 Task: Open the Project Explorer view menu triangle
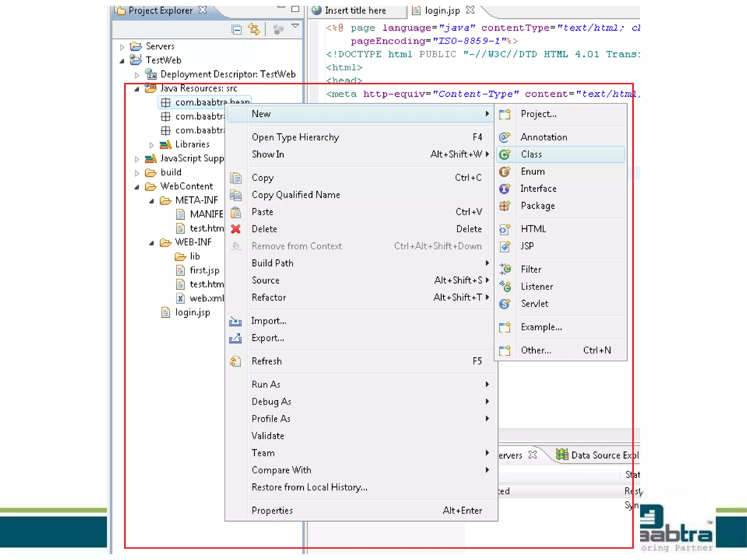(295, 26)
